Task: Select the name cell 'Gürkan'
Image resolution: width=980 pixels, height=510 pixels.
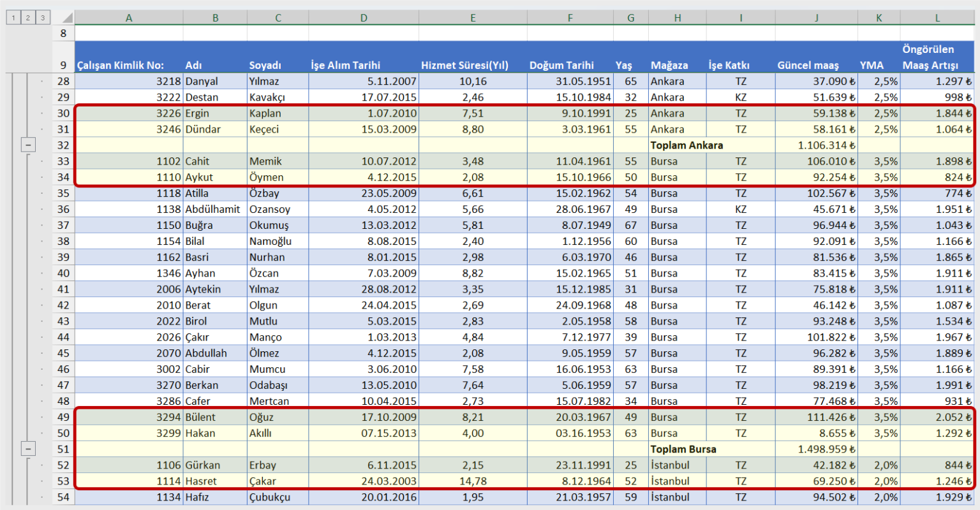Action: click(215, 465)
